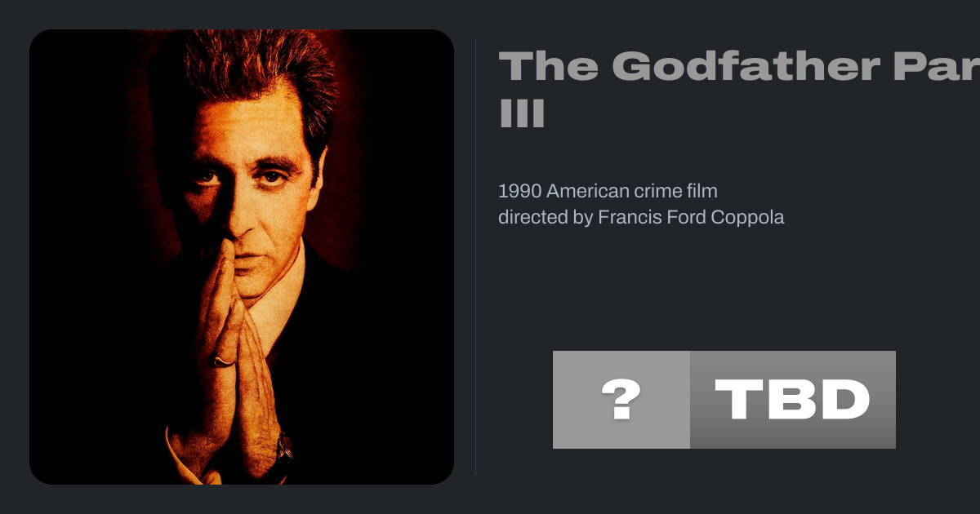Click the vertical divider beside the poster
This screenshot has height=514, width=980.
coord(475,257)
